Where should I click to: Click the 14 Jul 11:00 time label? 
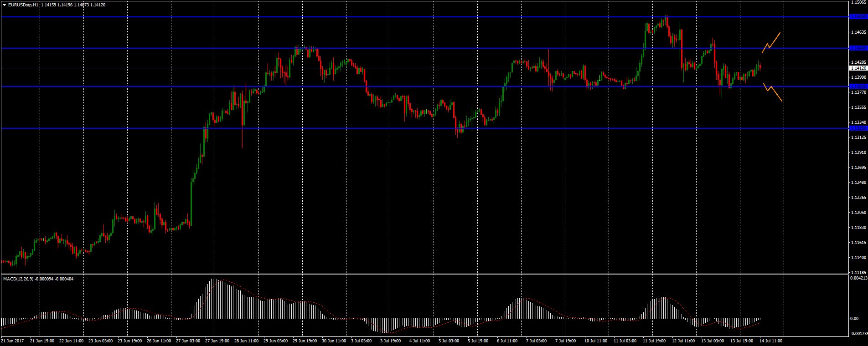tap(771, 341)
